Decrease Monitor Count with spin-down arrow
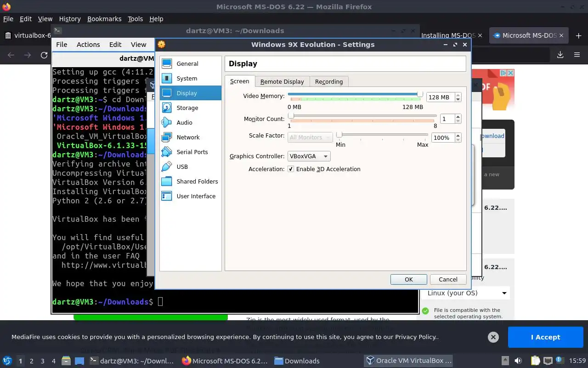588x368 pixels. click(458, 121)
